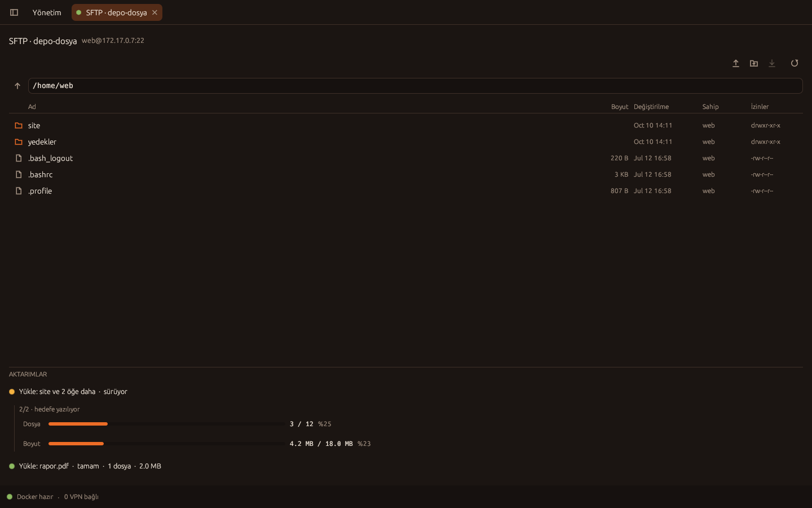The width and height of the screenshot is (812, 508).
Task: Click the '4.2 MB / 18.0 MB' value
Action: pos(321,444)
